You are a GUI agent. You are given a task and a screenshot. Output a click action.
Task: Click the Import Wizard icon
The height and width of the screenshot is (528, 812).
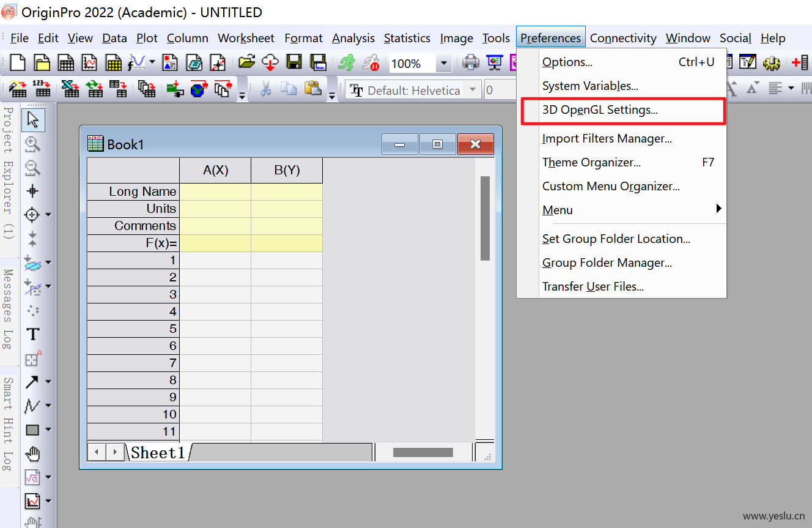18,89
